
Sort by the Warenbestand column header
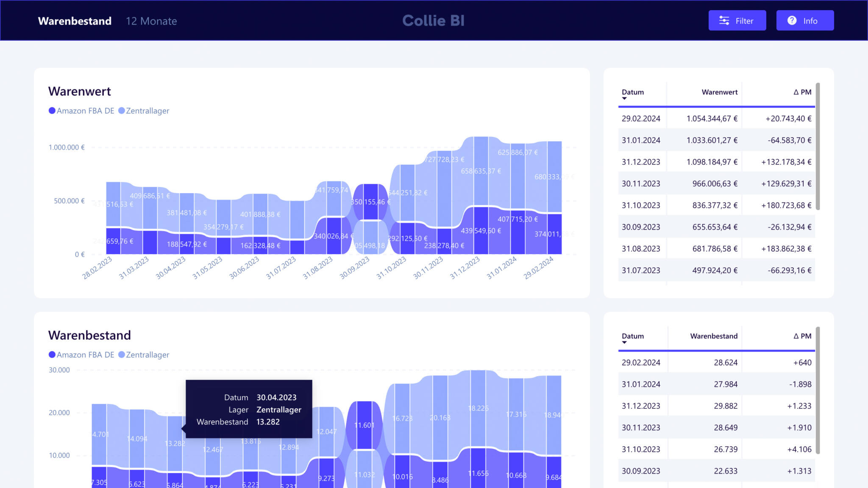[714, 336]
